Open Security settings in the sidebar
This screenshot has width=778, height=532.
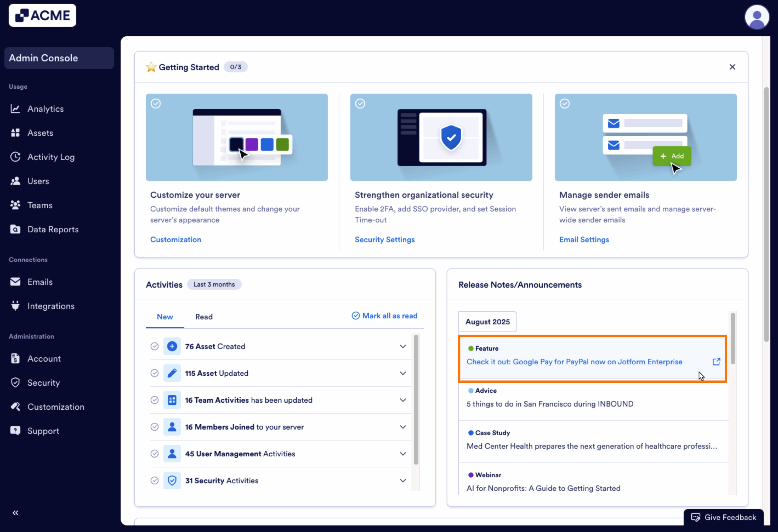[x=43, y=382]
